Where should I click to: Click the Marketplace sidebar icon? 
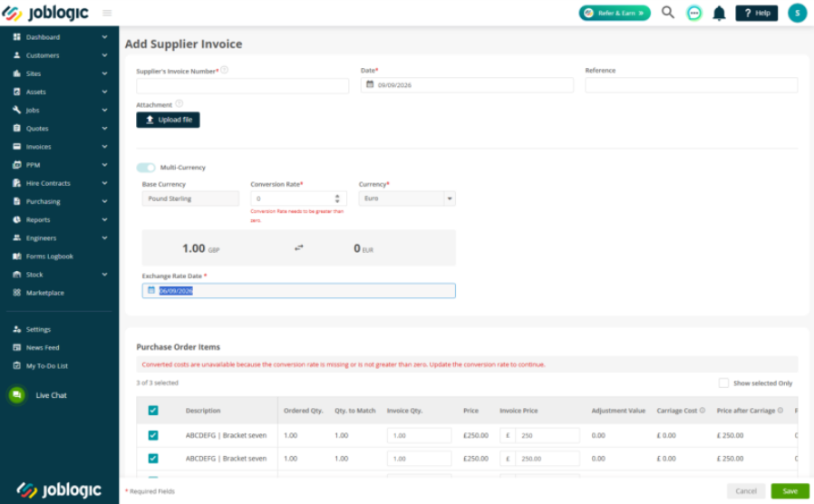click(16, 292)
